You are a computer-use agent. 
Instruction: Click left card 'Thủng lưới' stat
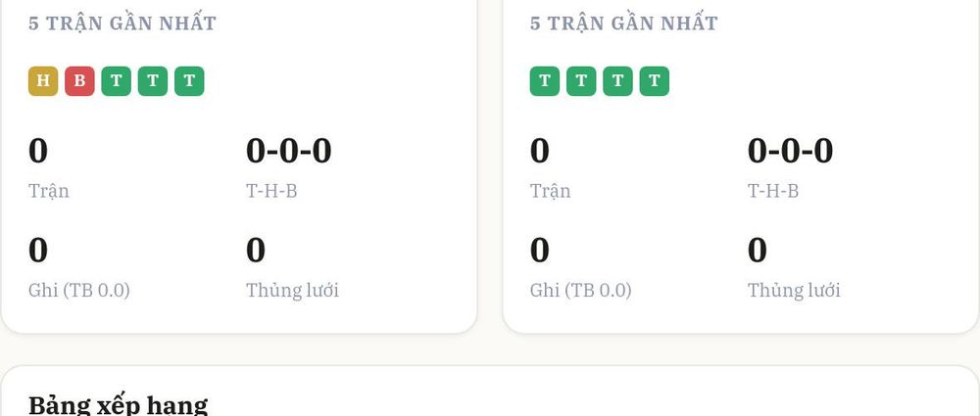click(x=292, y=268)
